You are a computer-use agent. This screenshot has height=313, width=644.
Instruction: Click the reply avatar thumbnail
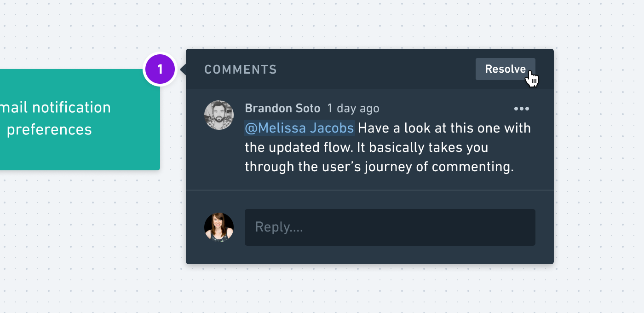(219, 227)
